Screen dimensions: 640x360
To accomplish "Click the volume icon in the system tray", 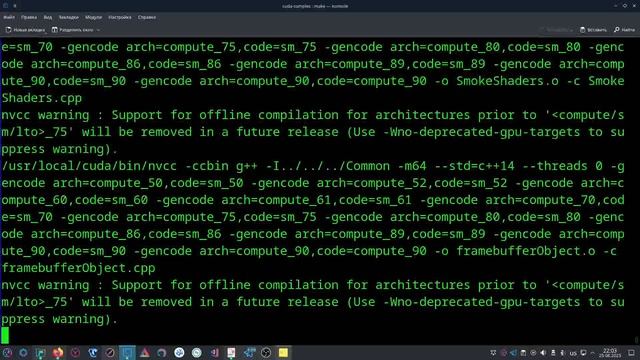I will click(543, 353).
